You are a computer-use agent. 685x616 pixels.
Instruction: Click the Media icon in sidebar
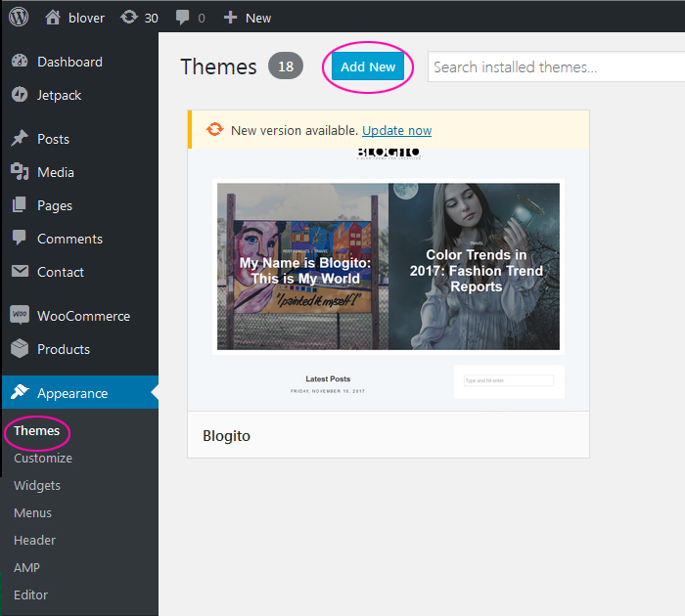coord(20,171)
